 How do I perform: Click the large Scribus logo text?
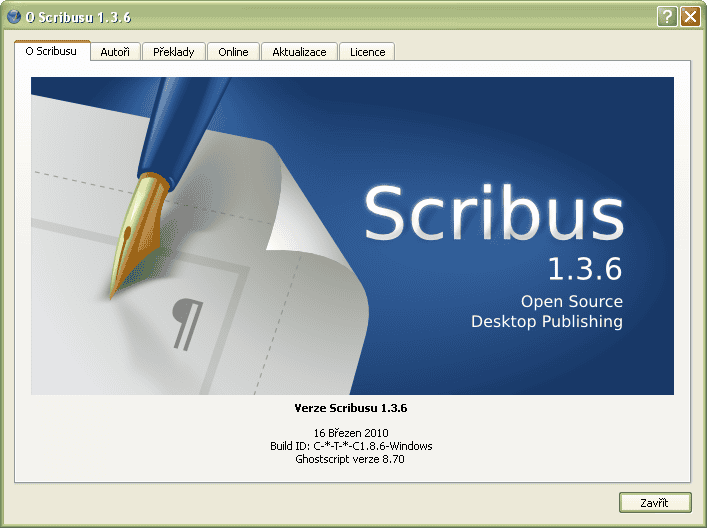(493, 212)
